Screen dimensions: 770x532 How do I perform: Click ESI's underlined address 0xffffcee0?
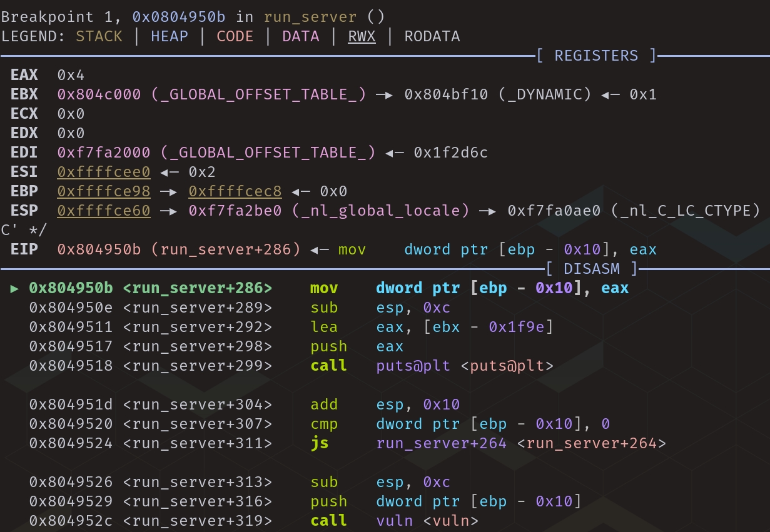(x=103, y=172)
